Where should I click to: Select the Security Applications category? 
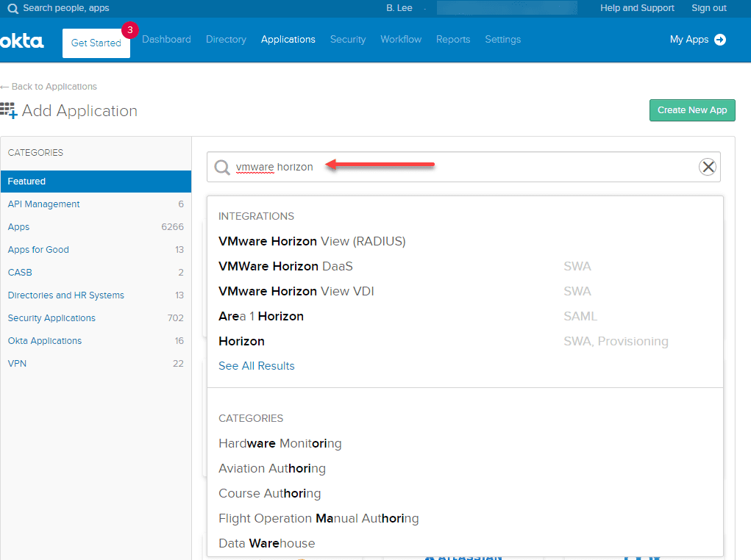(x=96, y=318)
